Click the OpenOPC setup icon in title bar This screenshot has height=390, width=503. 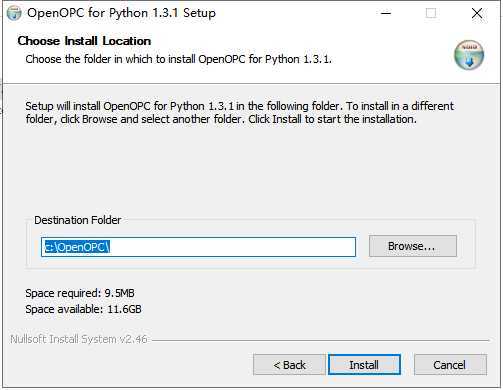pyautogui.click(x=14, y=13)
